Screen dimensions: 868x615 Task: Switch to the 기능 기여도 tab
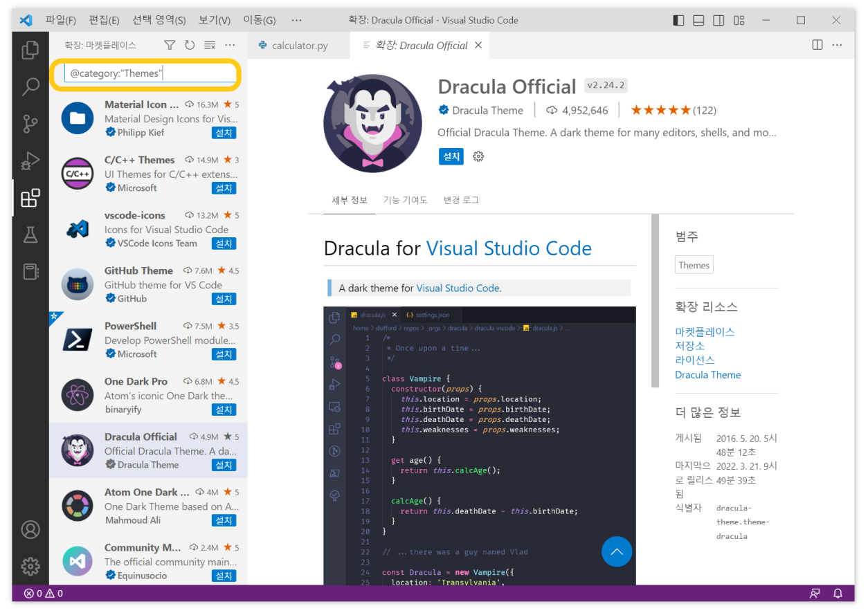pyautogui.click(x=406, y=200)
